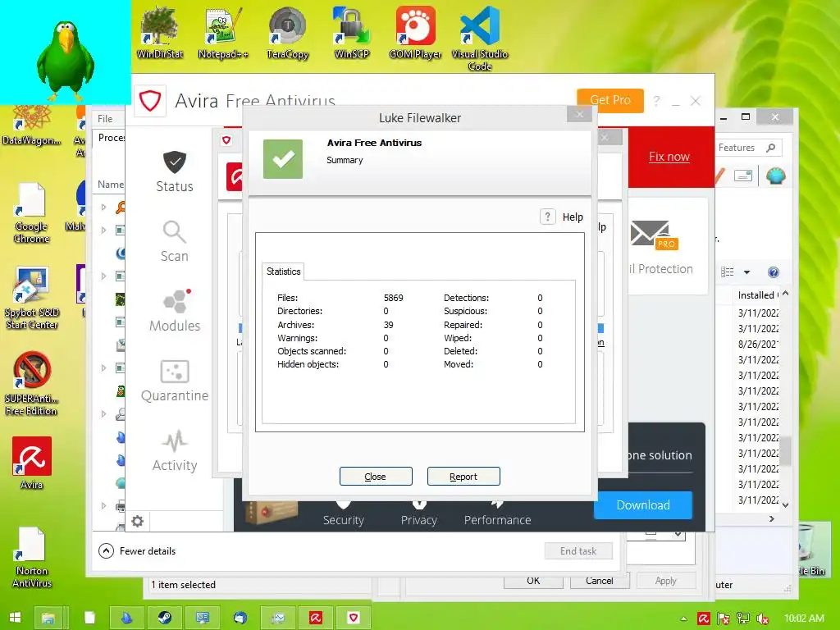Show hidden system tray icons
840x630 pixels.
pos(683,619)
